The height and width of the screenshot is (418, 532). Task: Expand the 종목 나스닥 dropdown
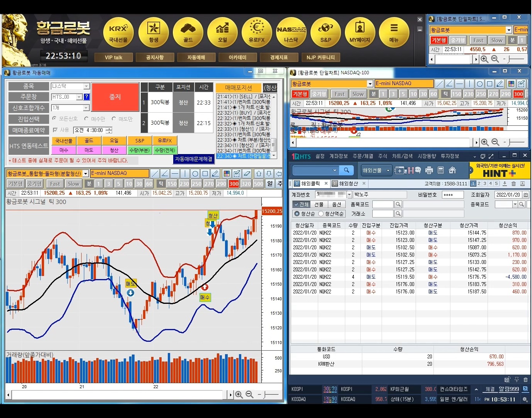(x=86, y=86)
